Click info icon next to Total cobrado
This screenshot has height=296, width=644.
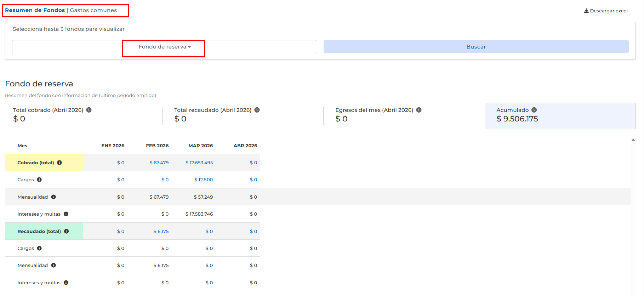pos(89,110)
